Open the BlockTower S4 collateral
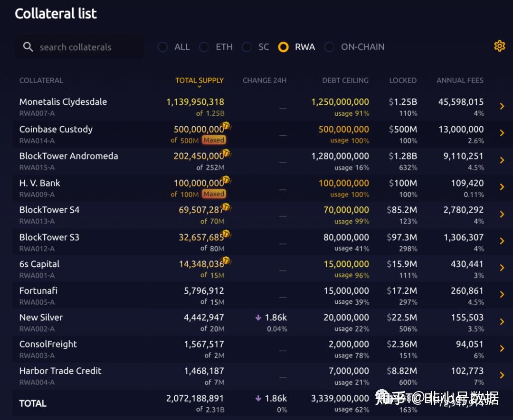This screenshot has width=513, height=420. coord(49,210)
